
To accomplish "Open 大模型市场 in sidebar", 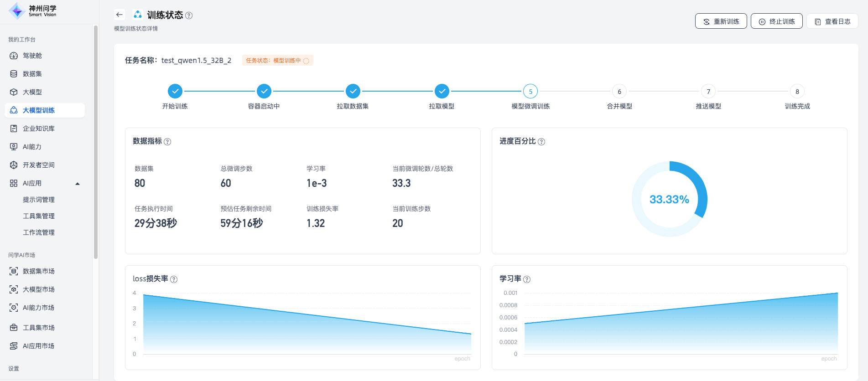I will point(39,289).
